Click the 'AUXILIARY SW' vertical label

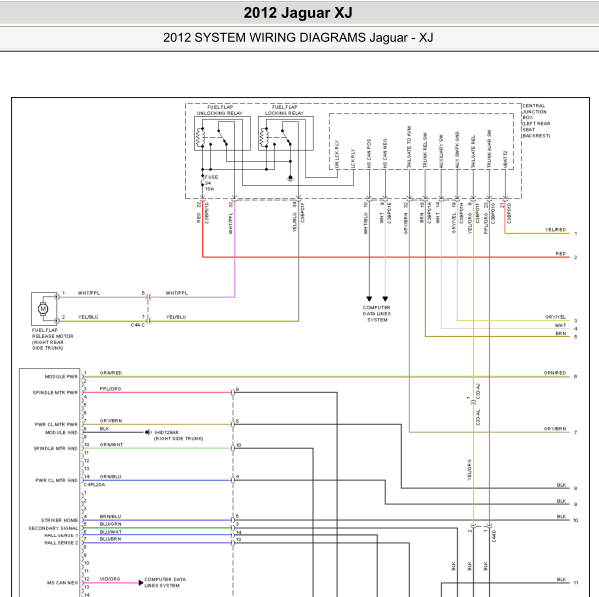tap(441, 151)
